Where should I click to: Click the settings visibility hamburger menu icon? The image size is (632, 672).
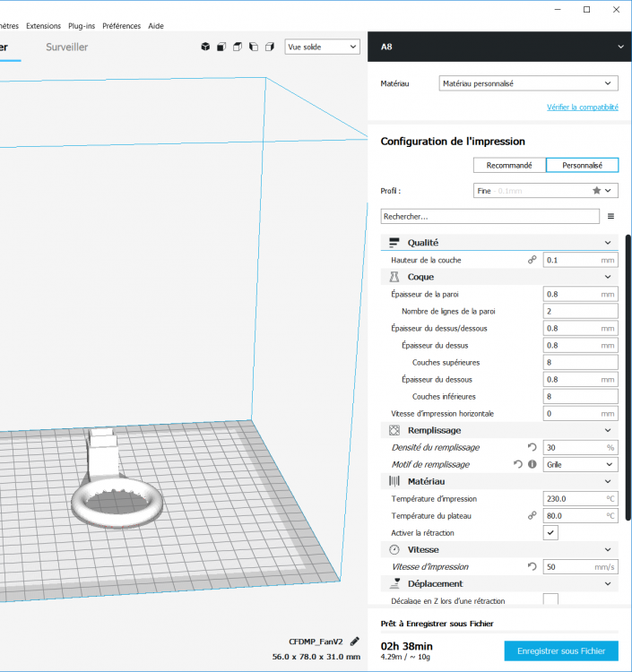tap(611, 216)
